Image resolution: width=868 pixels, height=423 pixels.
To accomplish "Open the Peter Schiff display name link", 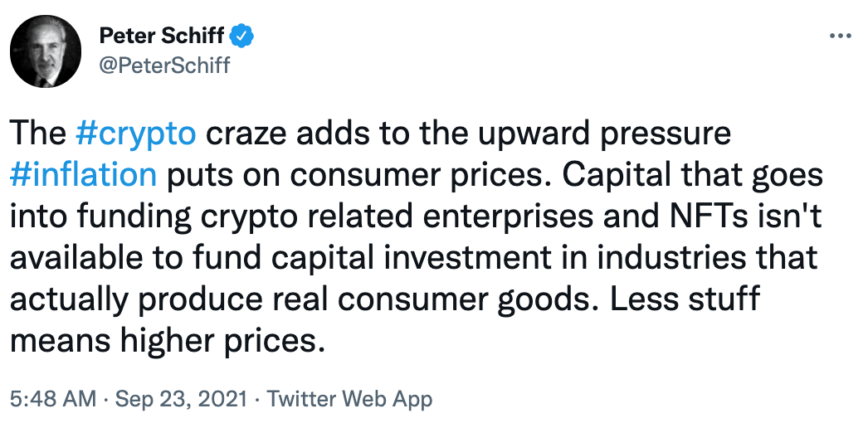I will (163, 36).
